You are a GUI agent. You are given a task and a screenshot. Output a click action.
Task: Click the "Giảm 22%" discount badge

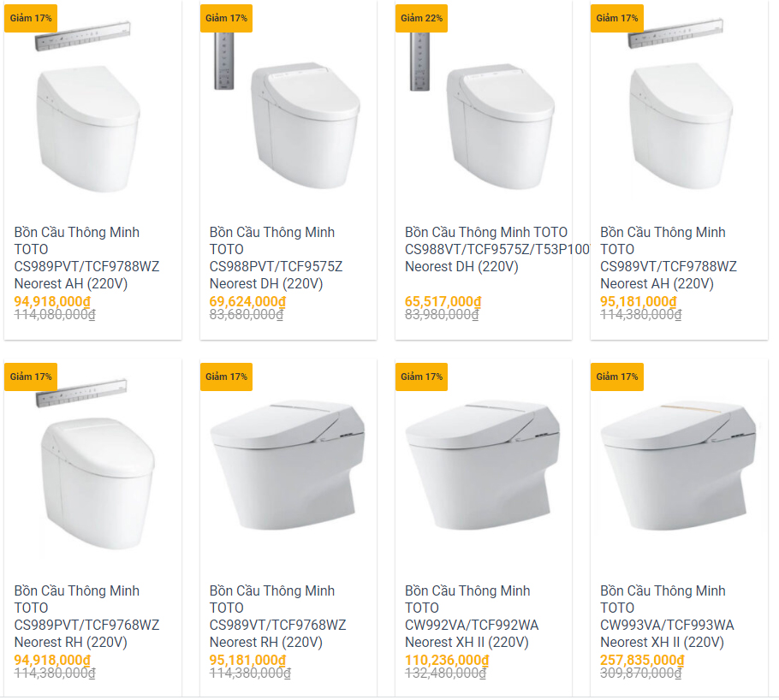421,18
